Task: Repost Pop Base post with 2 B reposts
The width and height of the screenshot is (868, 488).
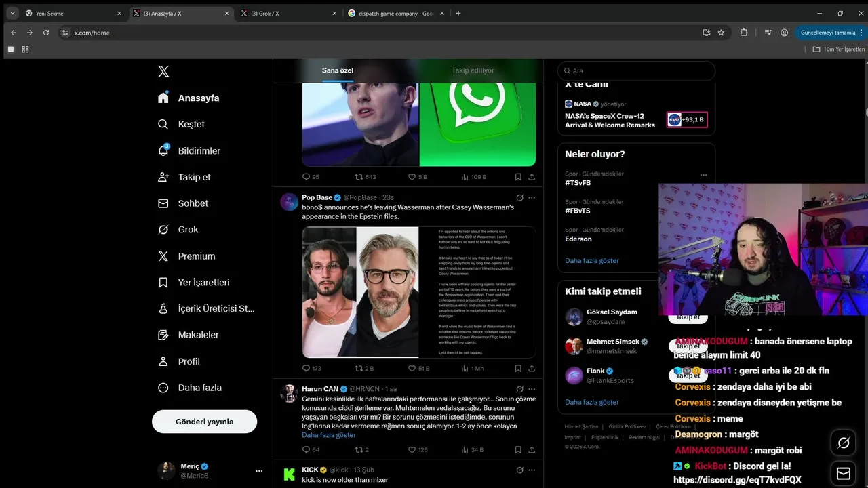Action: 365,369
